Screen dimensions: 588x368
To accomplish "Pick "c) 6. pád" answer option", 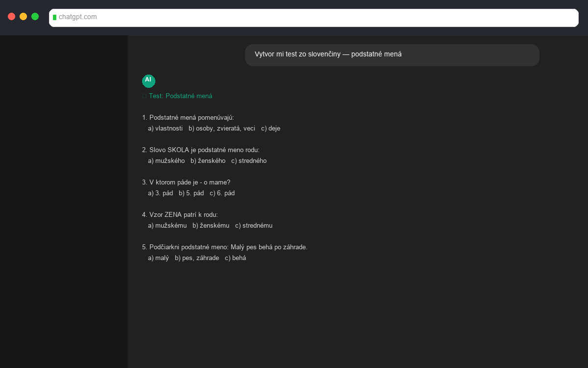I will pyautogui.click(x=222, y=193).
